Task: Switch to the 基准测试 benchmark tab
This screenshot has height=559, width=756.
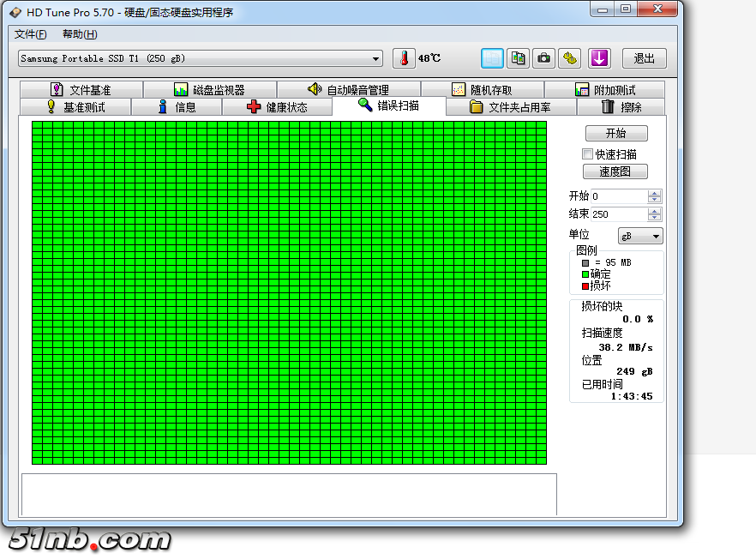Action: [x=75, y=107]
